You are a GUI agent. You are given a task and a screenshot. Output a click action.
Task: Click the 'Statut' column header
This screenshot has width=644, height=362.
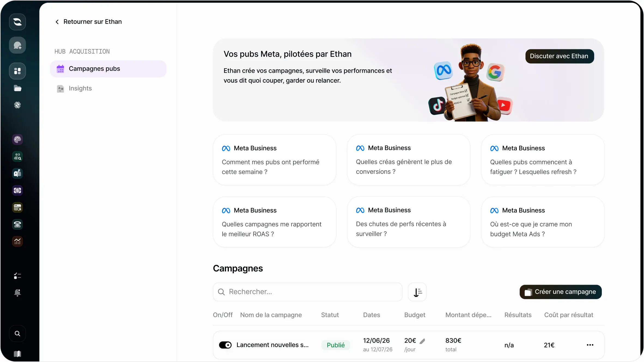pos(330,315)
